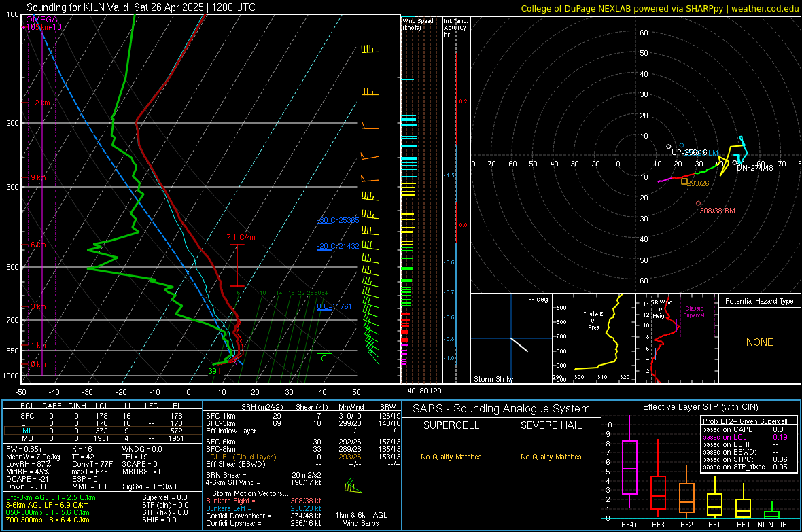Select the MU parcel row

click(x=103, y=438)
